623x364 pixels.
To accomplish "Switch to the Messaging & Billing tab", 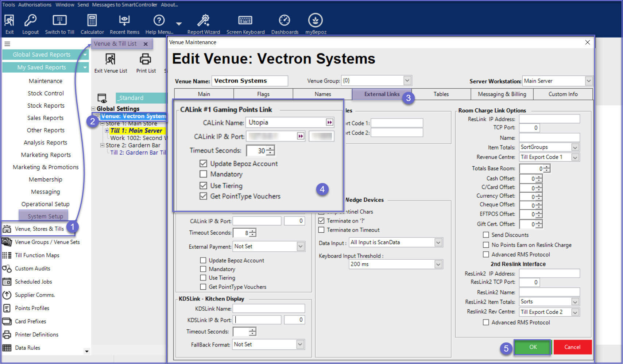I will (x=502, y=94).
